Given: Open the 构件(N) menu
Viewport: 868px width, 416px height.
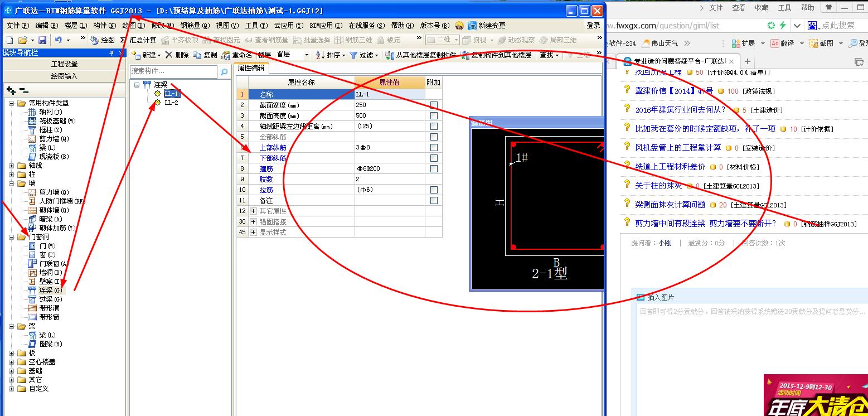Looking at the screenshot, I should click(104, 26).
